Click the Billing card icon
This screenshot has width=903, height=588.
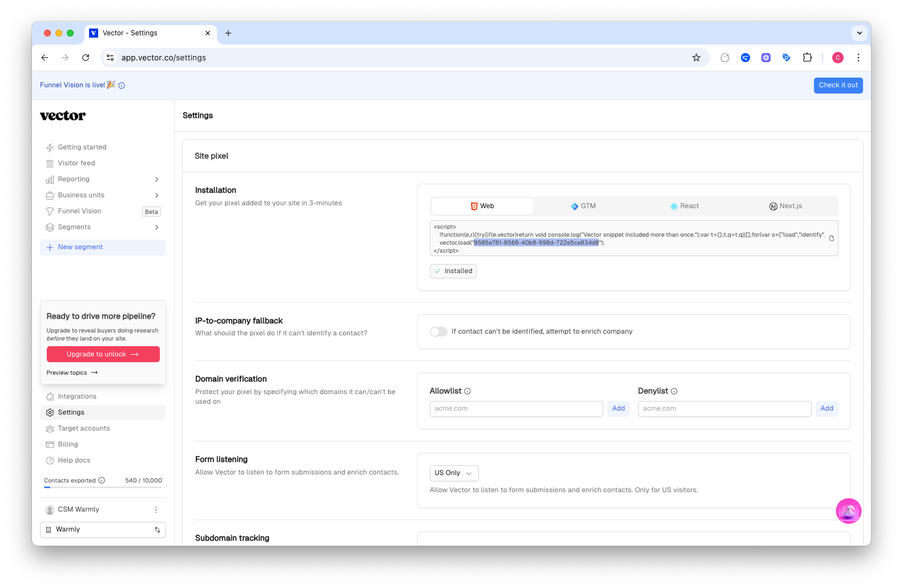[50, 444]
